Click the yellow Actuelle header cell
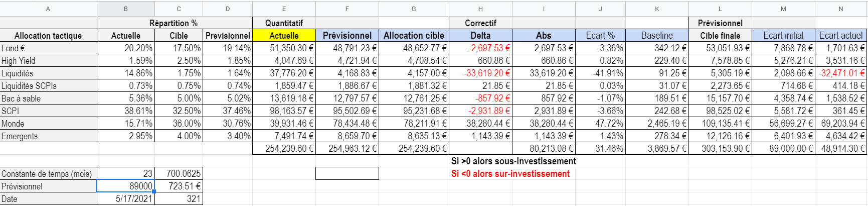This screenshot has height=206, width=868. [284, 36]
